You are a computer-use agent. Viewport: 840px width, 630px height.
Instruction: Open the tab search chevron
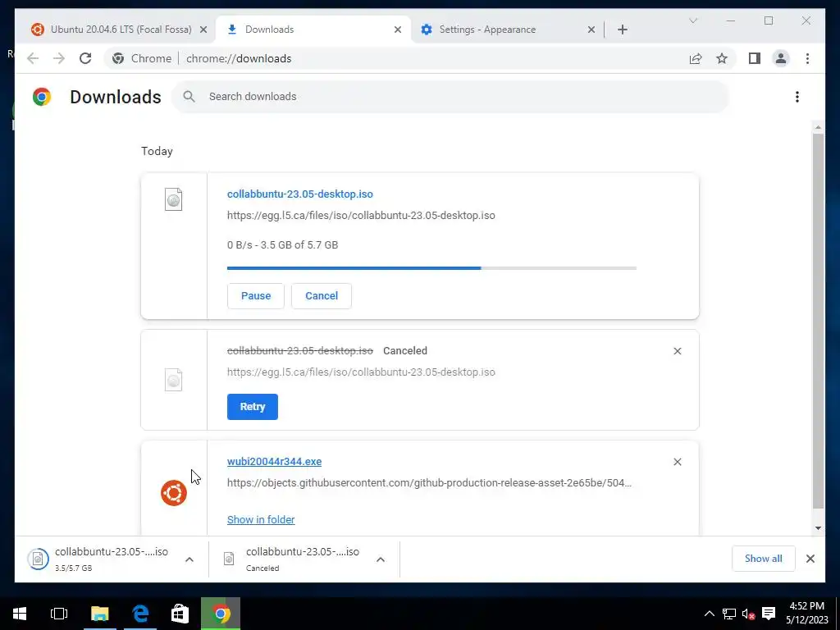pyautogui.click(x=692, y=21)
